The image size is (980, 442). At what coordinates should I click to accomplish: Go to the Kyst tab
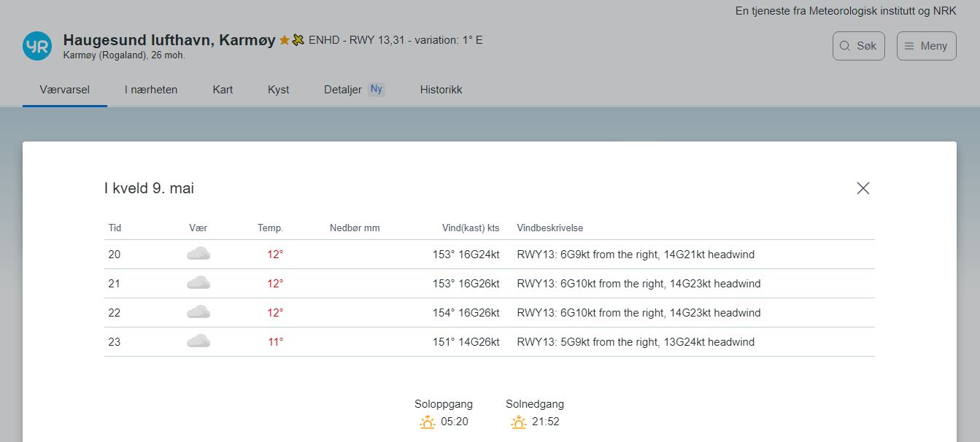278,90
